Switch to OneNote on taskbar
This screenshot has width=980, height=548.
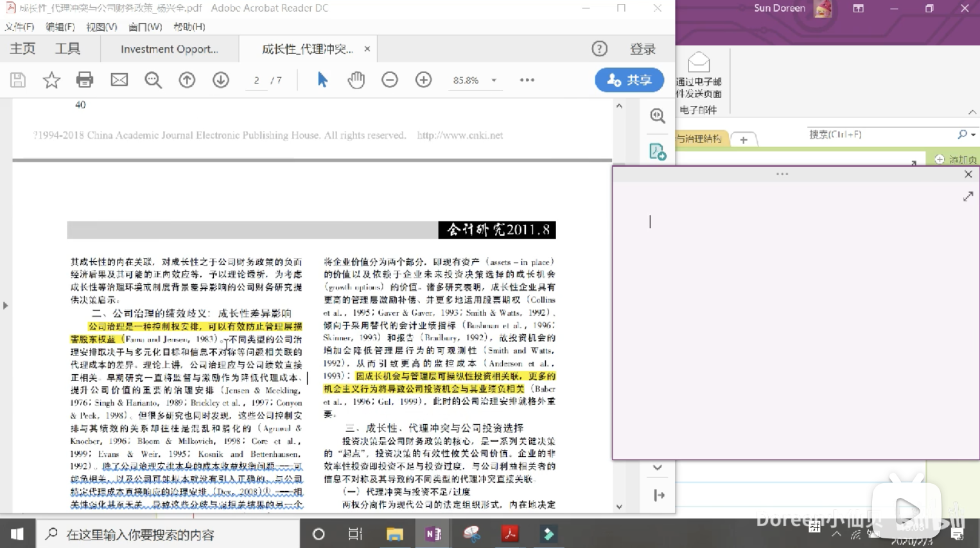click(433, 534)
